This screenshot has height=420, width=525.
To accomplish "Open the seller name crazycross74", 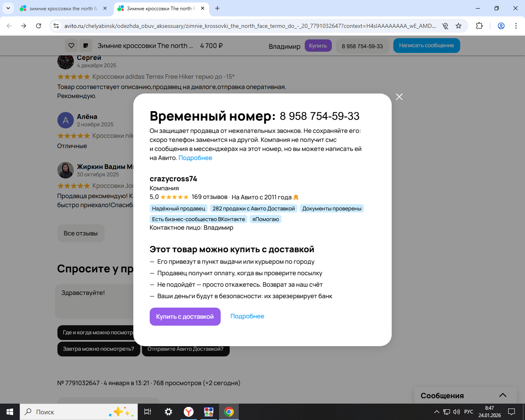I will pos(173,179).
